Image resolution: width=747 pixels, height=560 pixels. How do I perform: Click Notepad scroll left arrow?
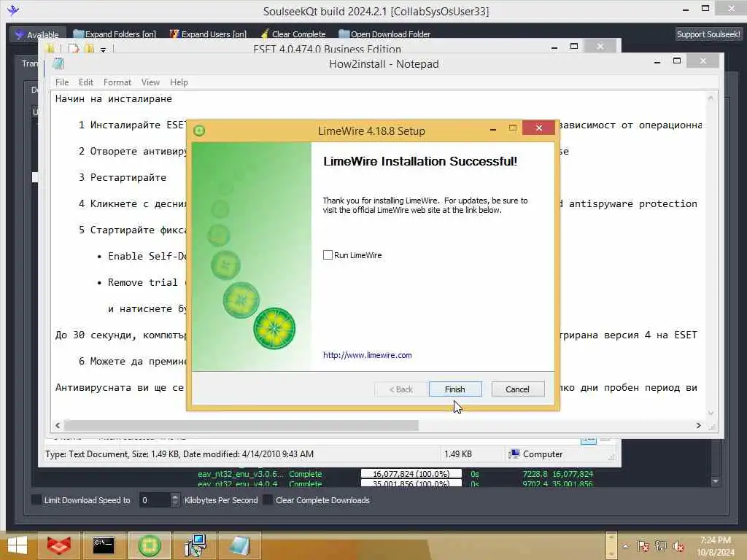[58, 425]
